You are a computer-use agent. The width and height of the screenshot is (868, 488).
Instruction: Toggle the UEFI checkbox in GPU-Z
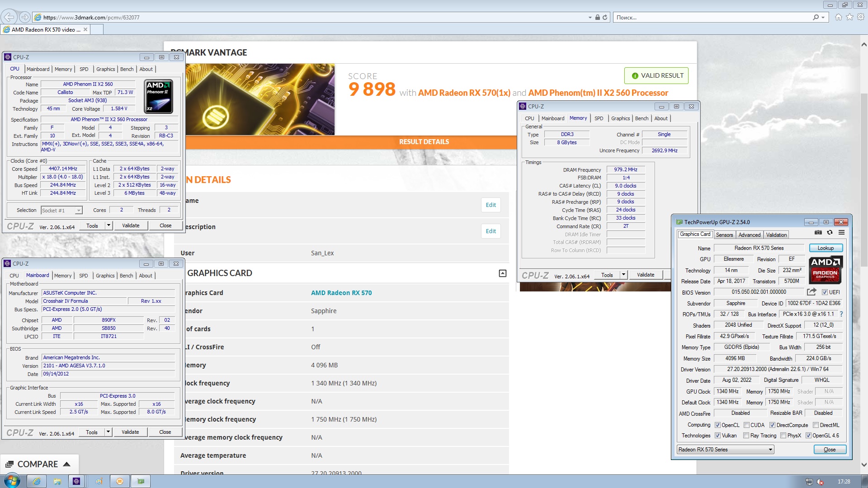pyautogui.click(x=825, y=292)
